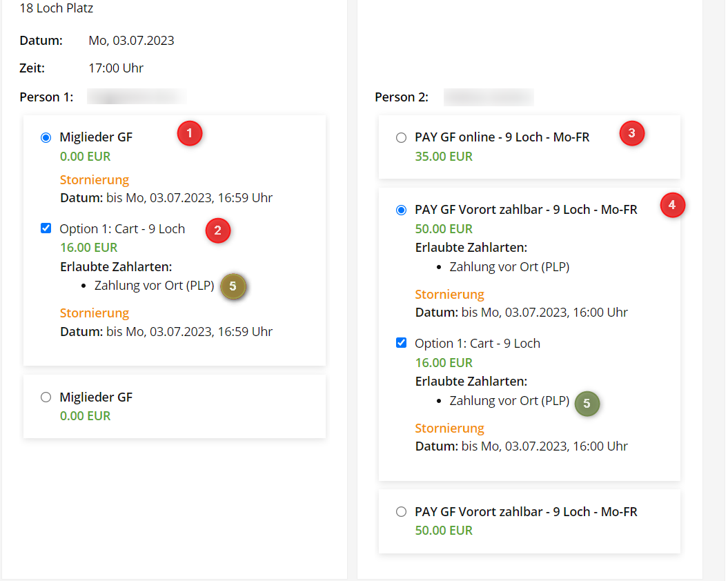Click the red marker numbered 2
728x581 pixels.
coord(217,230)
